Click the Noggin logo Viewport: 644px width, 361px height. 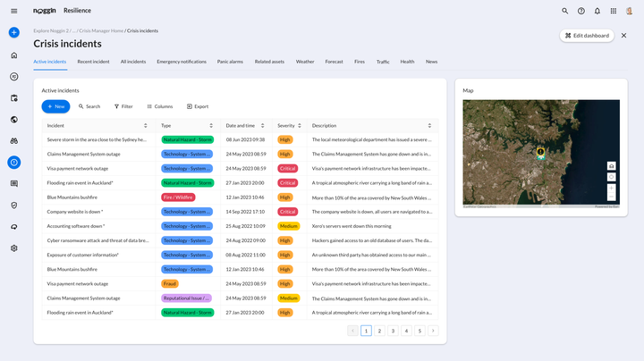(x=45, y=11)
